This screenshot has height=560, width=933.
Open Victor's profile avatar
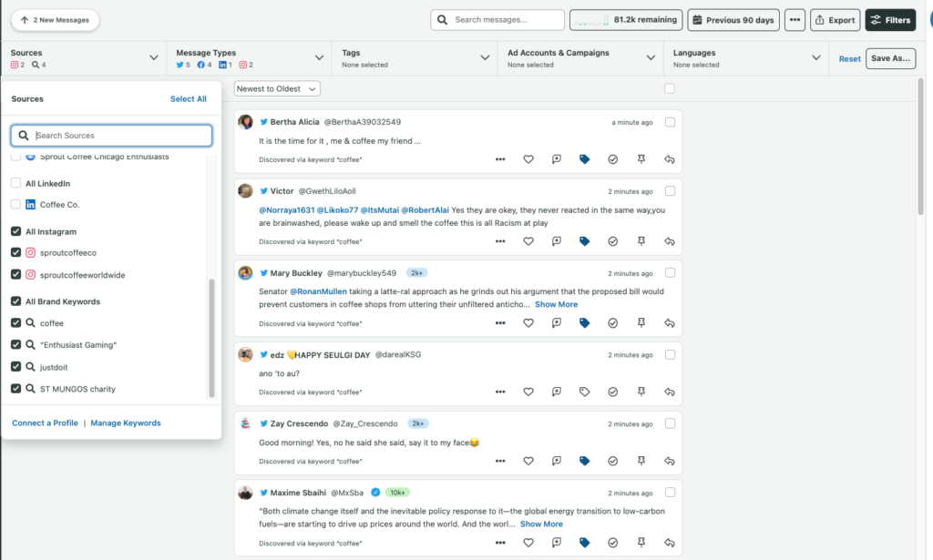point(245,191)
